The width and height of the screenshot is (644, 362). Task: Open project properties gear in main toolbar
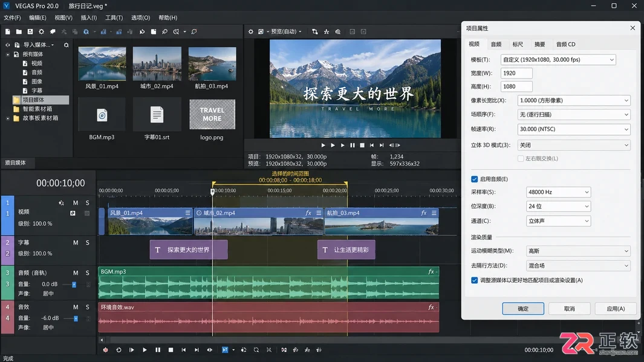tap(42, 31)
